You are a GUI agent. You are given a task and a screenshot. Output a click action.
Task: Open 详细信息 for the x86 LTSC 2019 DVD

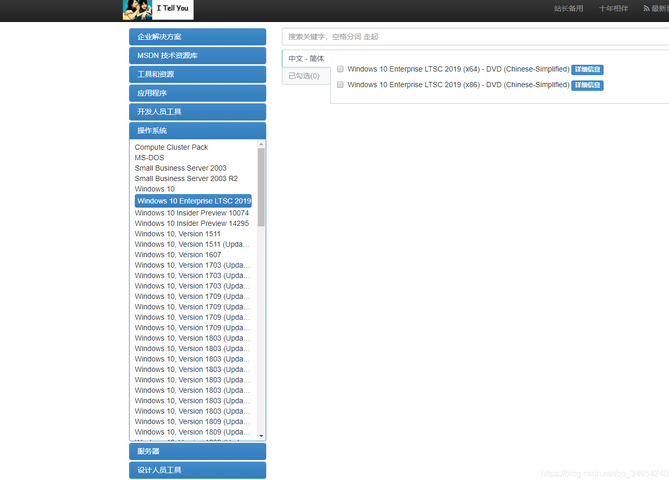pyautogui.click(x=587, y=85)
